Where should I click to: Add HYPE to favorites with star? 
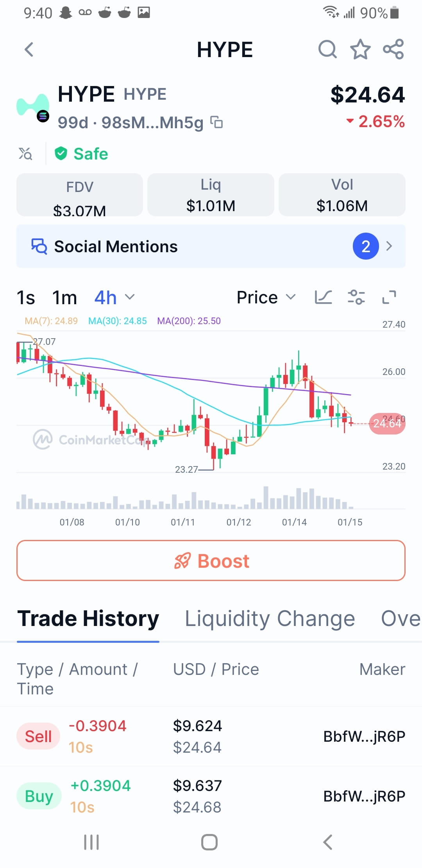[360, 50]
